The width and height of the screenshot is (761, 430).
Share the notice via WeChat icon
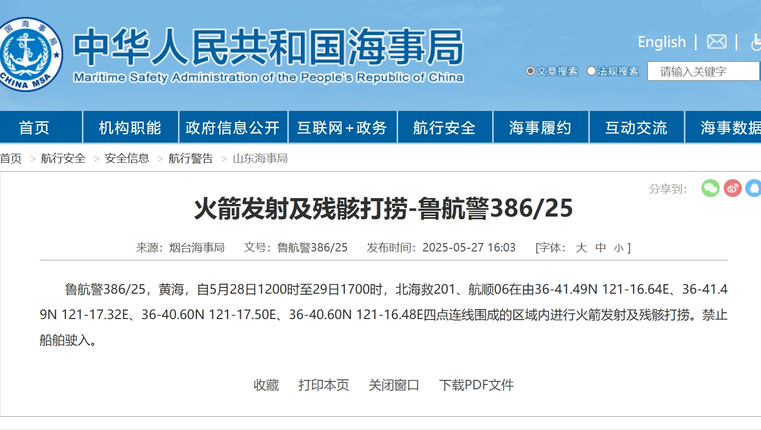tap(710, 188)
